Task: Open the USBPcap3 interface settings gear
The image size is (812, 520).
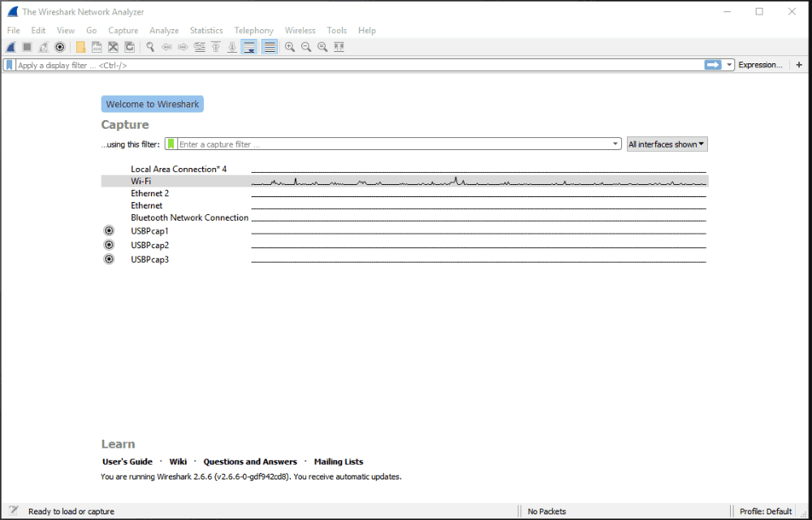Action: 109,260
